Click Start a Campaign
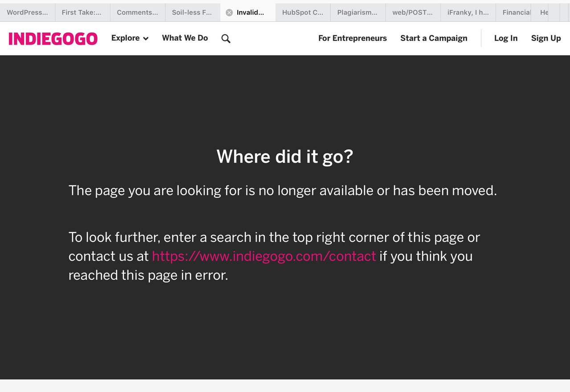The width and height of the screenshot is (570, 392). [434, 38]
